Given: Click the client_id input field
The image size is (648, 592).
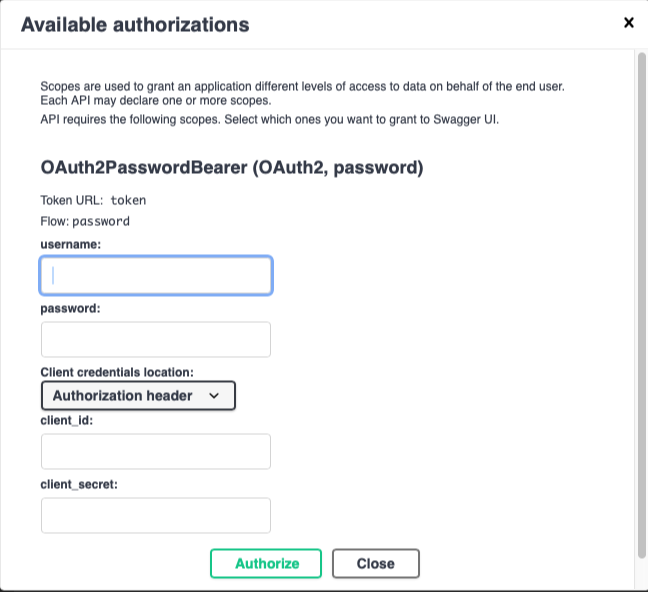Looking at the screenshot, I should [156, 452].
